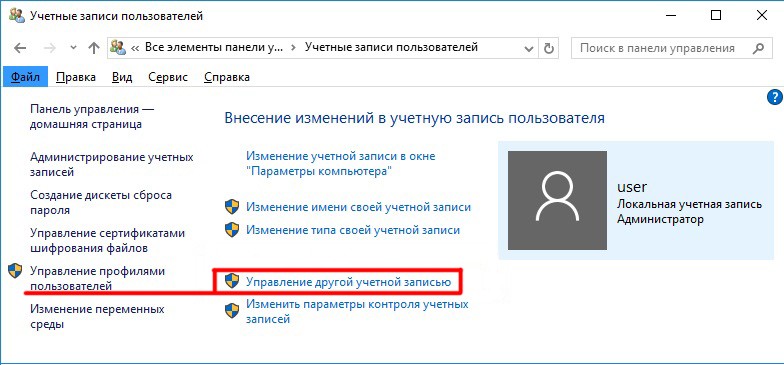Expand the address bar history dropdown
This screenshot has width=784, height=365.
pos(530,48)
